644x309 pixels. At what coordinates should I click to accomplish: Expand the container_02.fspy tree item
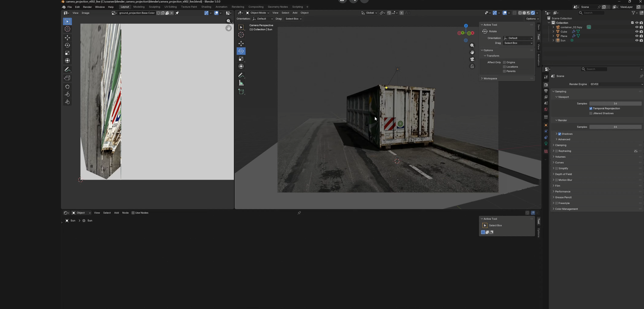(553, 27)
